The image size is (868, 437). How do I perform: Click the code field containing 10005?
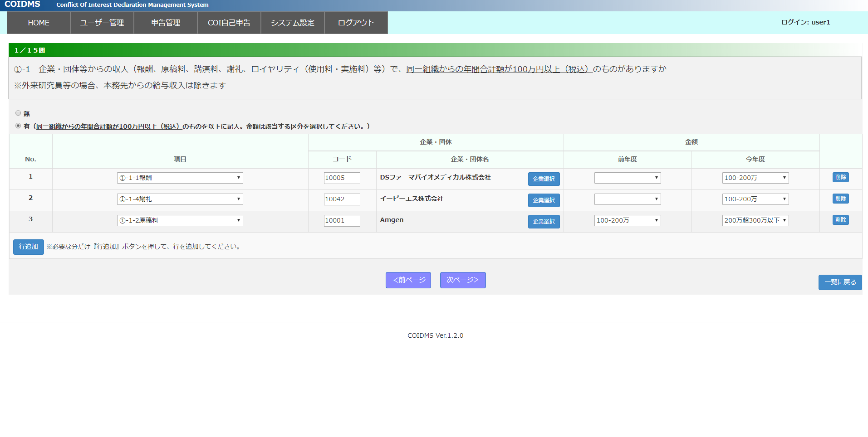pyautogui.click(x=342, y=178)
